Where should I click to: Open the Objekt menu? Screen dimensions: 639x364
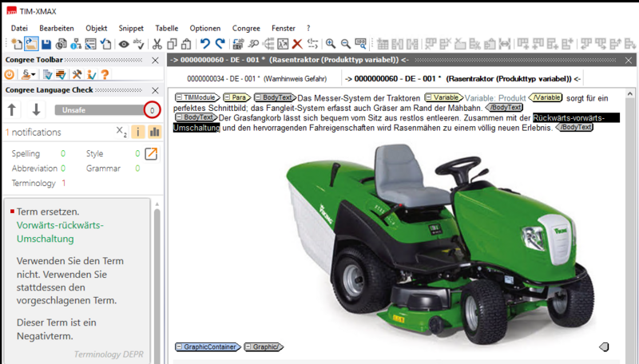96,28
